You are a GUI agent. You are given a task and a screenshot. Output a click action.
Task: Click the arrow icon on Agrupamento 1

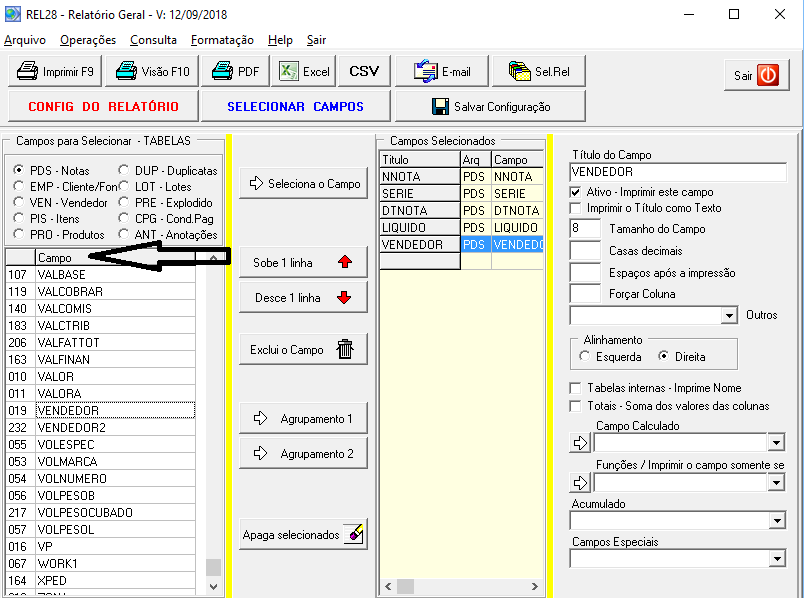coord(260,418)
